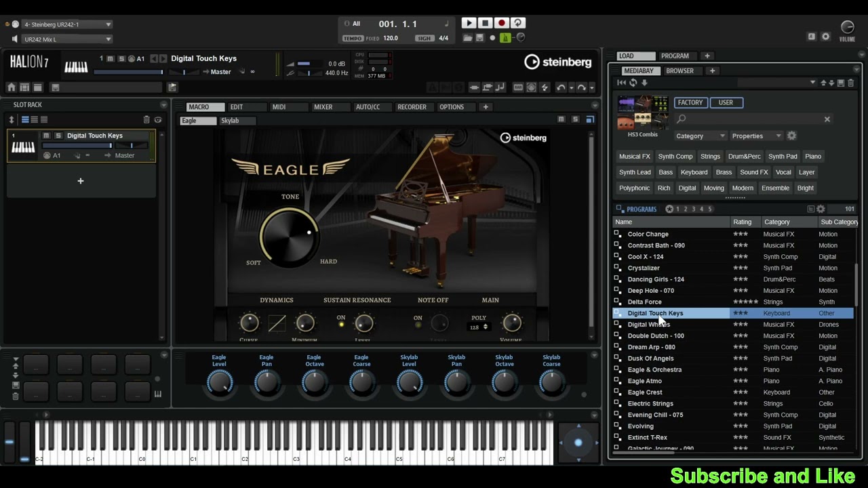Toggle the Note Off ON light
This screenshot has width=868, height=488.
click(418, 325)
